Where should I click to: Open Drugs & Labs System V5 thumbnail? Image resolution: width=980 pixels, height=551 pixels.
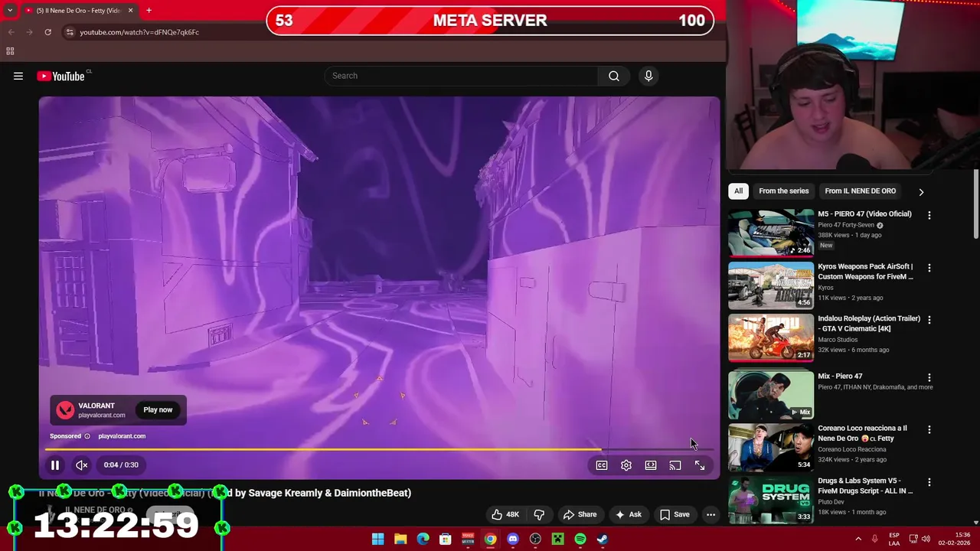771,500
